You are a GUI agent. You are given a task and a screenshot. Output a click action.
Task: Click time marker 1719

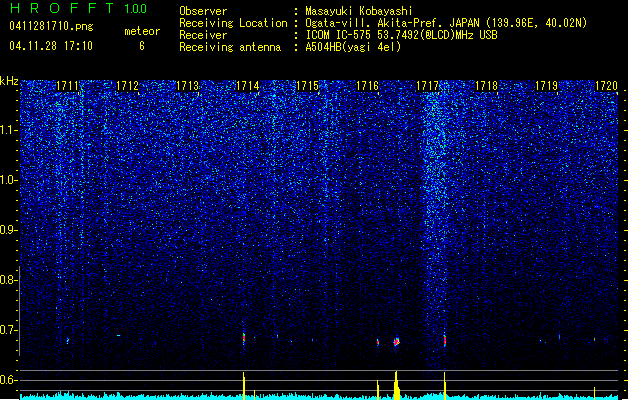[546, 86]
